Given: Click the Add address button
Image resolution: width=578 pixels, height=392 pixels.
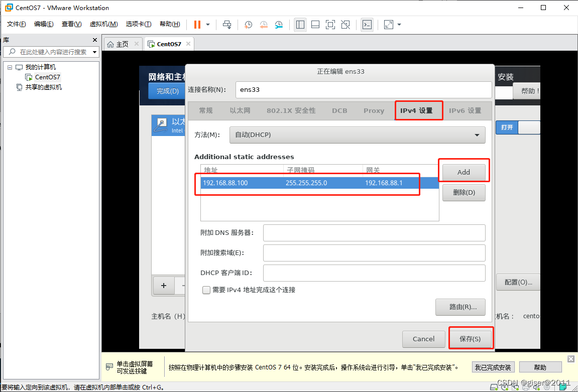Looking at the screenshot, I should (x=464, y=172).
